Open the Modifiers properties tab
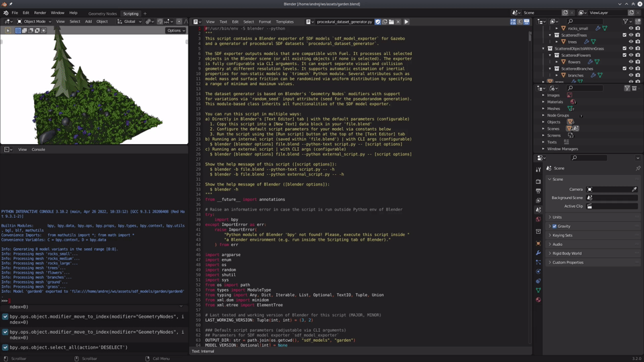Viewport: 644px width, 362px height. (x=539, y=253)
